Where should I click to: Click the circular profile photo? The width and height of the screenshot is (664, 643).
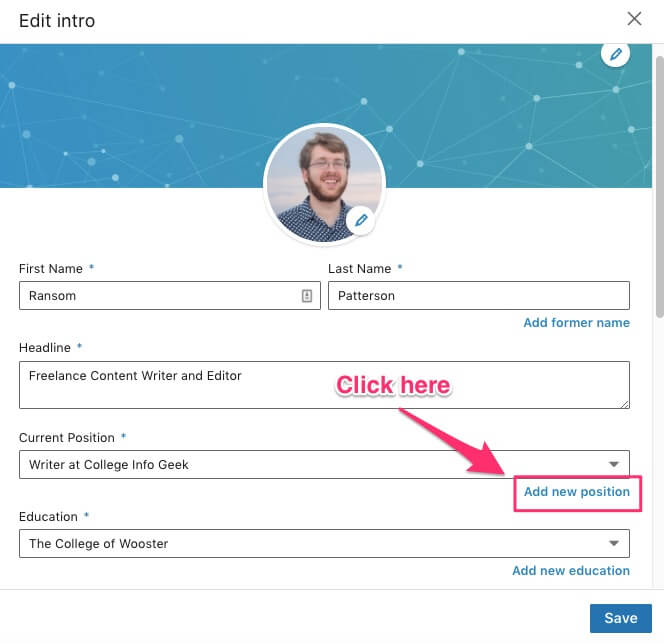tap(324, 185)
